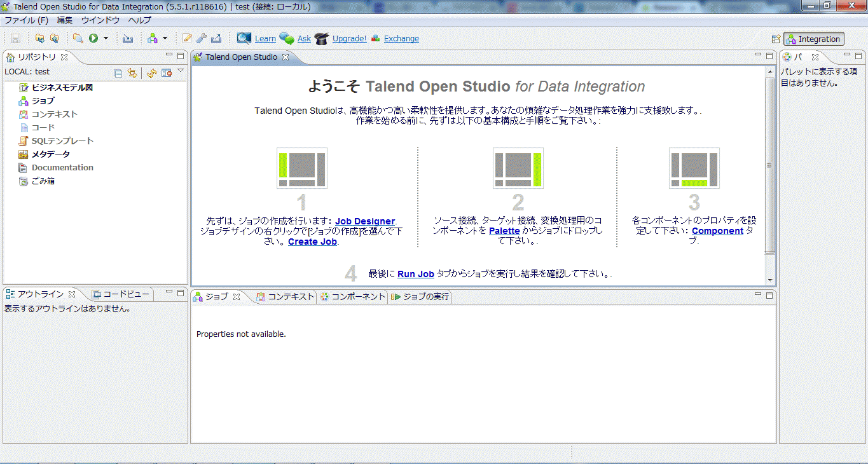The image size is (868, 464).
Task: Click the create job diagram toolbar icon
Action: coord(153,39)
